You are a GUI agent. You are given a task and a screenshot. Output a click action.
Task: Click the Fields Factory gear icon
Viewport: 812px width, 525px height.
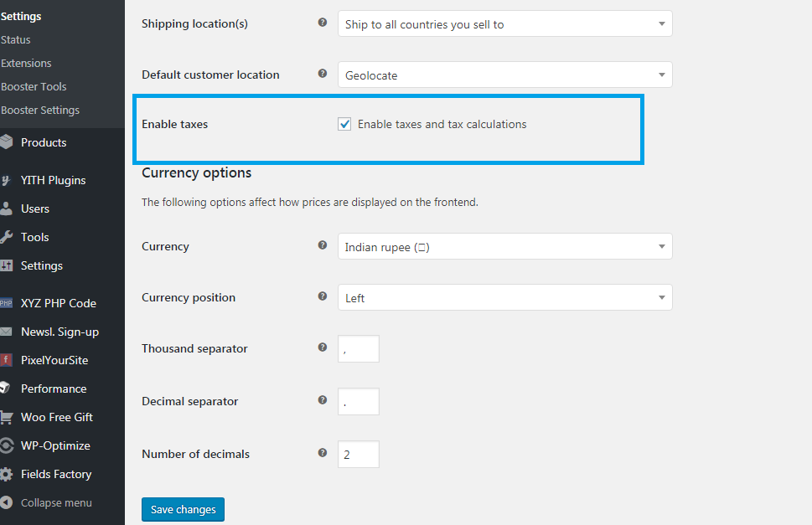[x=6, y=474]
